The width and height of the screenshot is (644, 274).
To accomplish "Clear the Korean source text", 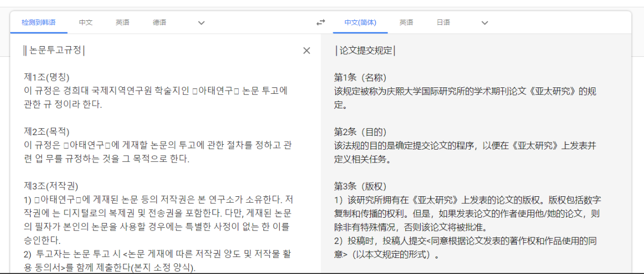I will [306, 50].
